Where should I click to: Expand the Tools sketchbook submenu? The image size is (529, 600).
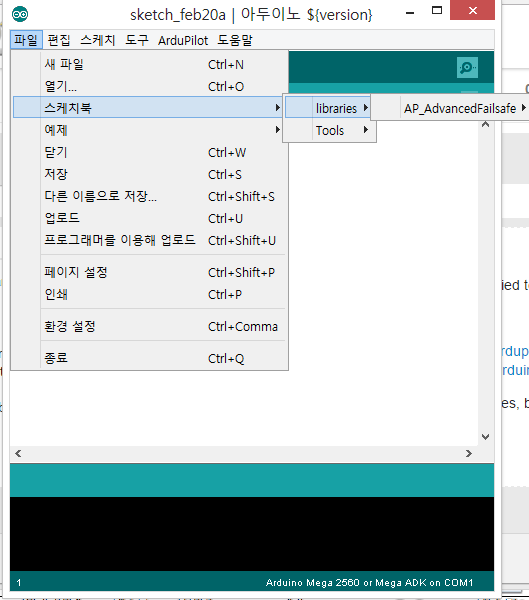(x=330, y=130)
